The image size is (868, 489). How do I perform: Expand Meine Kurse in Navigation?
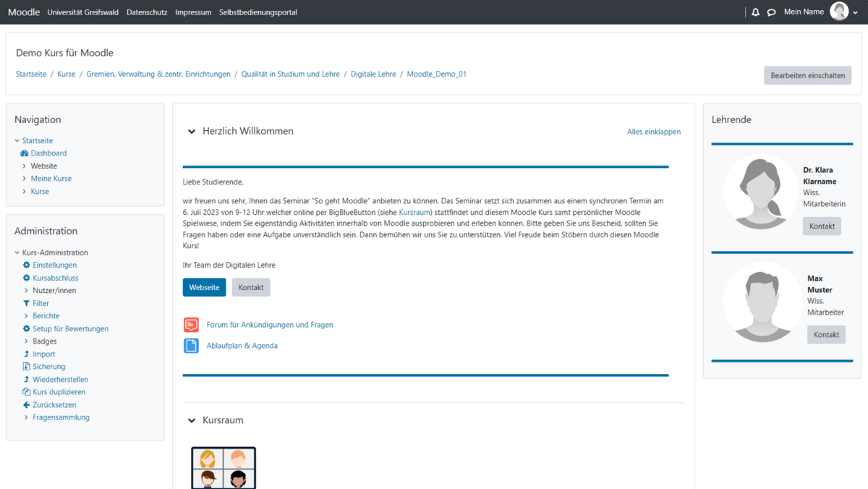(25, 179)
